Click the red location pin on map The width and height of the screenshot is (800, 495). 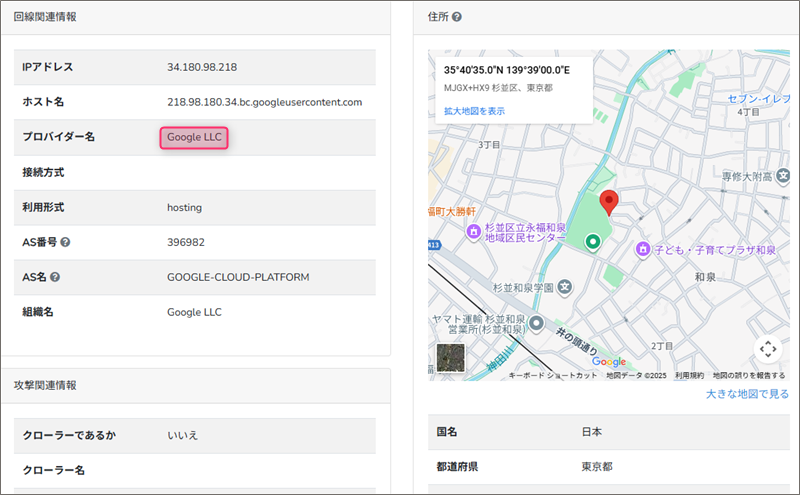608,201
